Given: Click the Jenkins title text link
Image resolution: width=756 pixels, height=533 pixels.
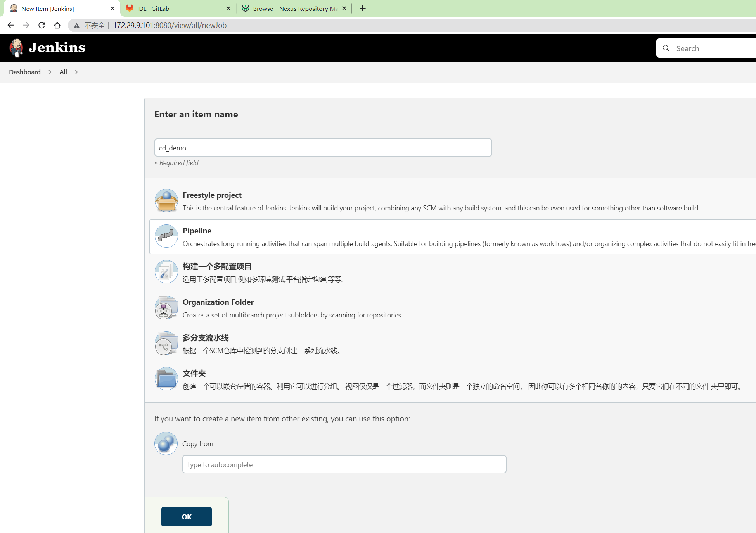Looking at the screenshot, I should (x=57, y=47).
